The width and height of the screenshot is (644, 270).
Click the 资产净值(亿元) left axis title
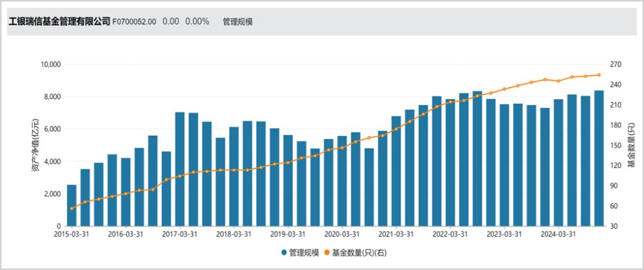[35, 145]
